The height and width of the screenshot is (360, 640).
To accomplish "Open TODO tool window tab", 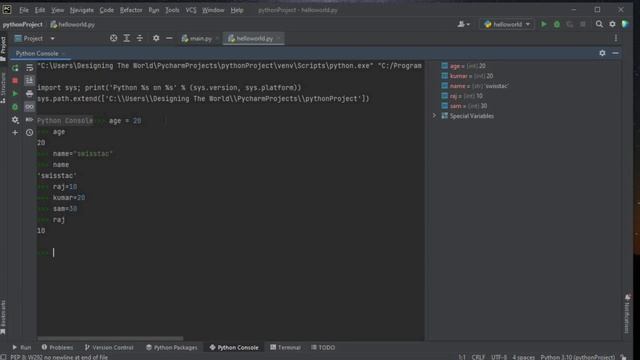I will tap(323, 347).
